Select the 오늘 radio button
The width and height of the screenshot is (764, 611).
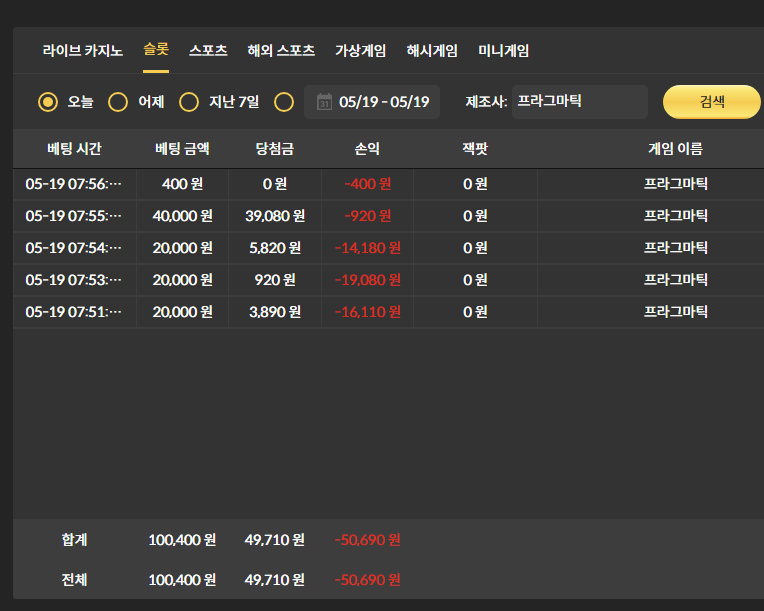(x=48, y=102)
